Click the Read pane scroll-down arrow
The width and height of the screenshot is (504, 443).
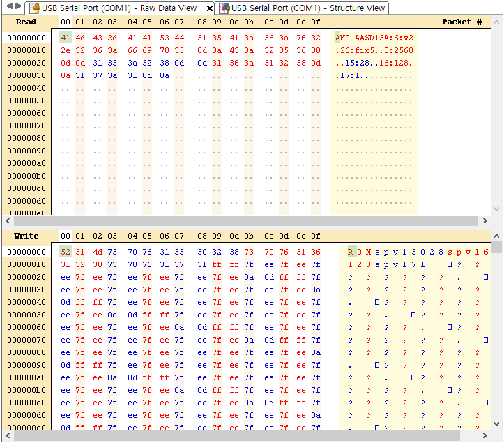[x=496, y=209]
